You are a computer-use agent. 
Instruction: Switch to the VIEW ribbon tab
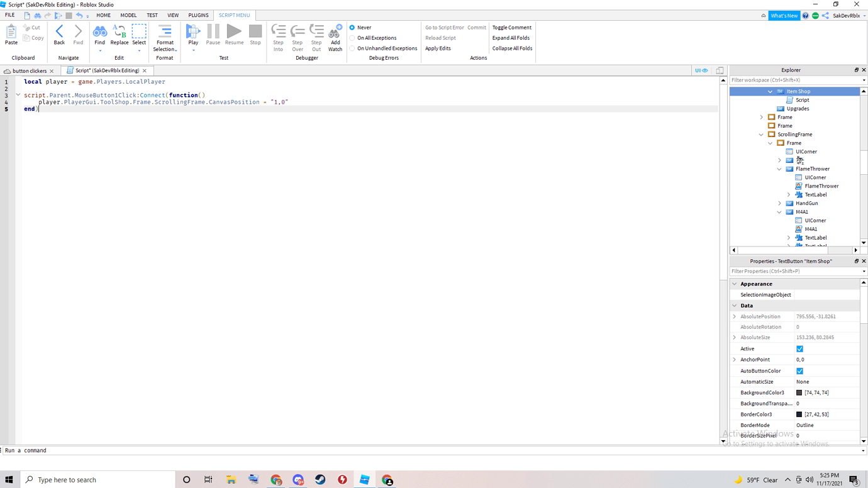pos(173,14)
